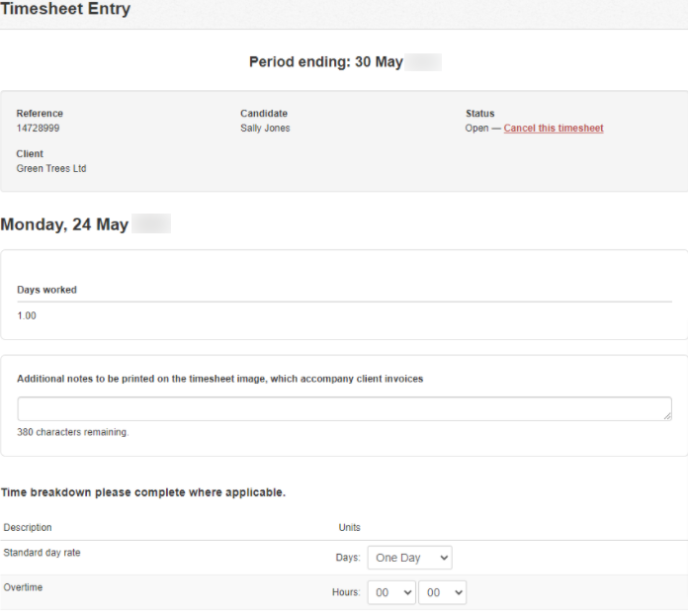688x616 pixels.
Task: Click the Standard day rate row label
Action: pos(43,553)
